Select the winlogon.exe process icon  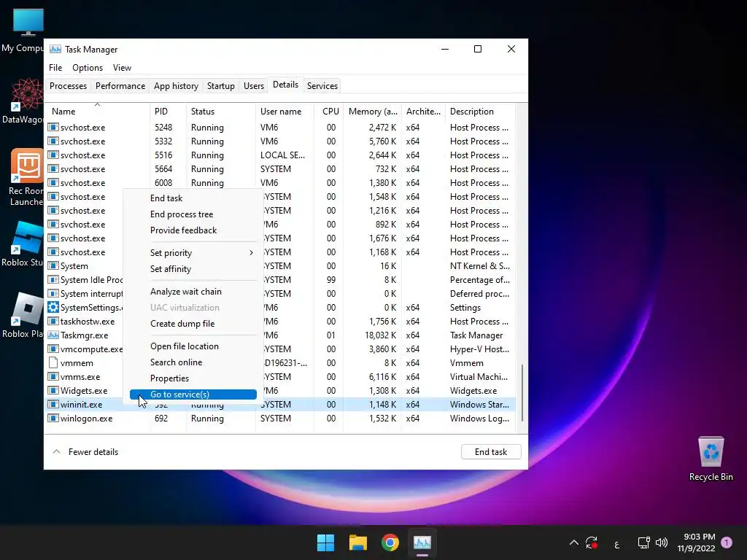coord(53,418)
